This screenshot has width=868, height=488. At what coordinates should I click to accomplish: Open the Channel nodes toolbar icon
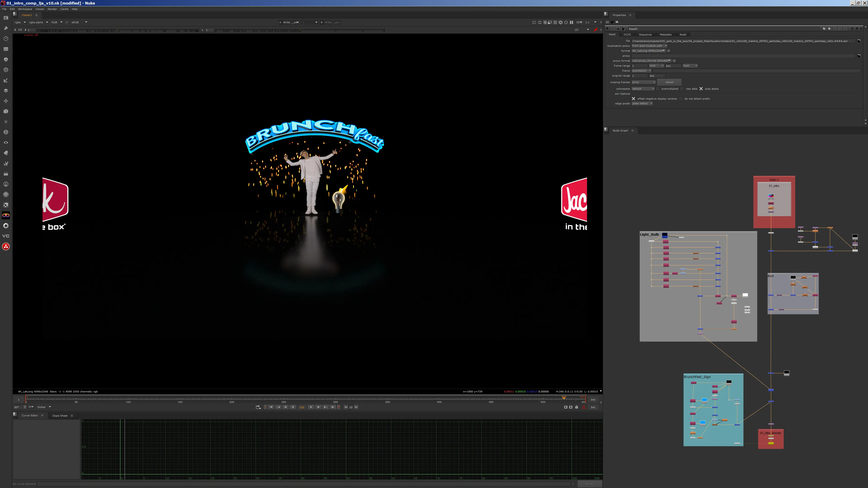[x=6, y=49]
